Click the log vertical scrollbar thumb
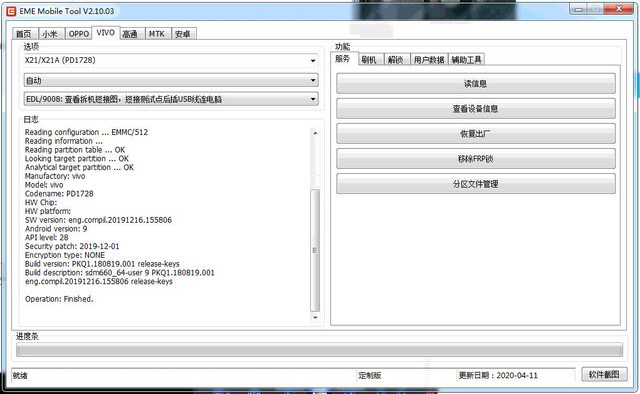The width and height of the screenshot is (640, 394). click(x=315, y=250)
